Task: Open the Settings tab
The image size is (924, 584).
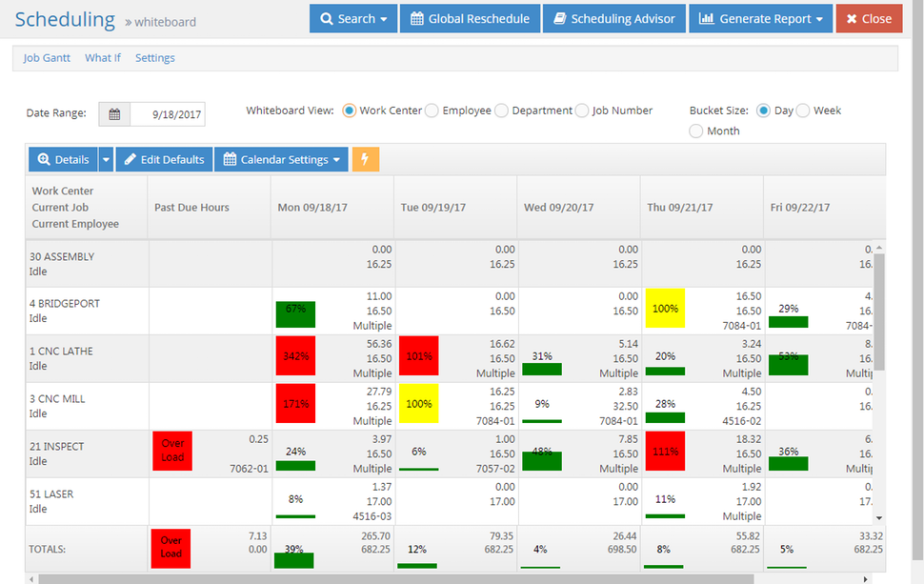Action: click(x=154, y=57)
